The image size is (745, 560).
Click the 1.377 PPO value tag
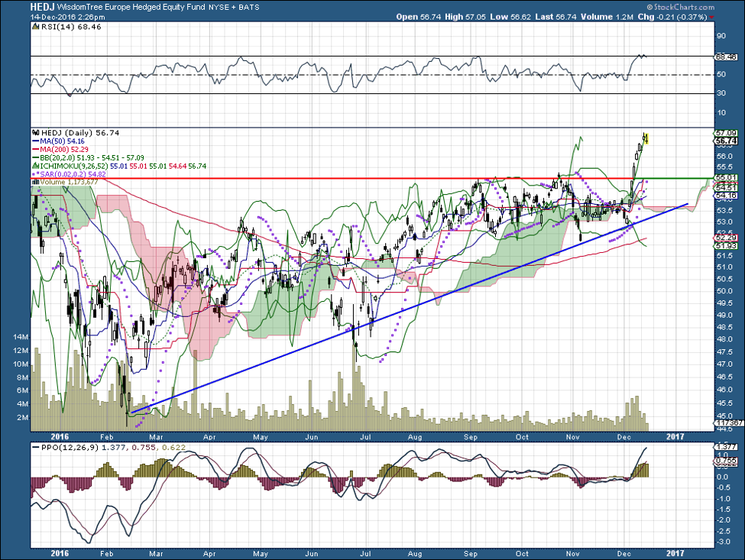click(727, 447)
